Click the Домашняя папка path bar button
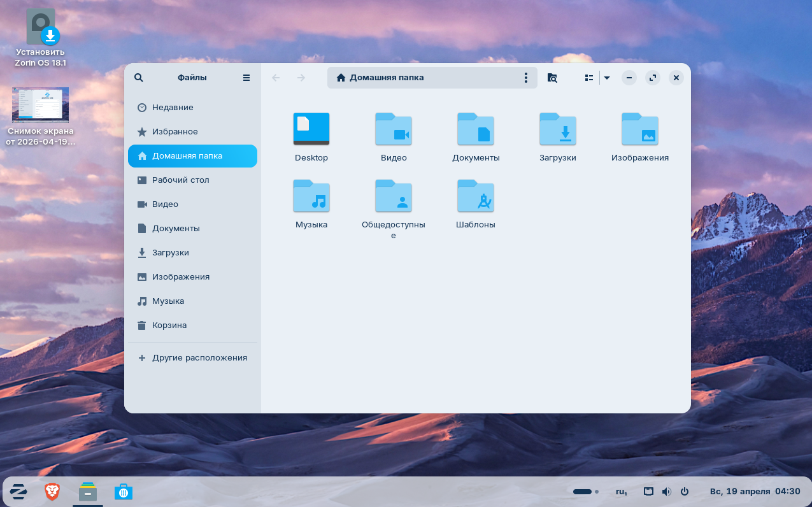The image size is (812, 507). (386, 78)
